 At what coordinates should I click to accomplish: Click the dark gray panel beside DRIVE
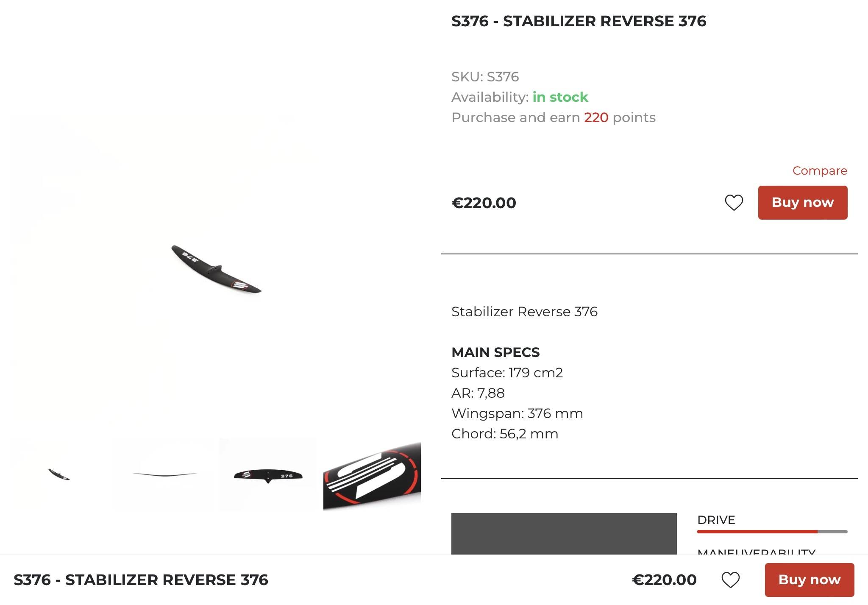click(x=564, y=533)
